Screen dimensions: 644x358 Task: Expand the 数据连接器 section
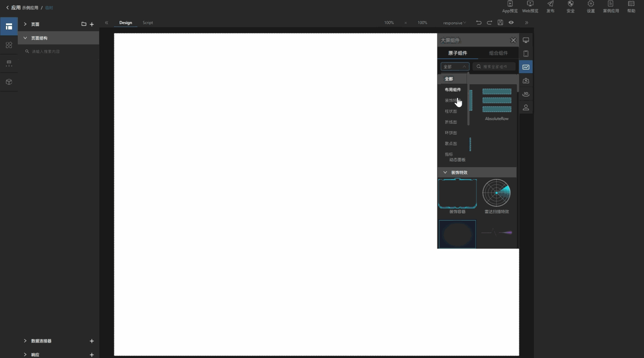tap(25, 341)
